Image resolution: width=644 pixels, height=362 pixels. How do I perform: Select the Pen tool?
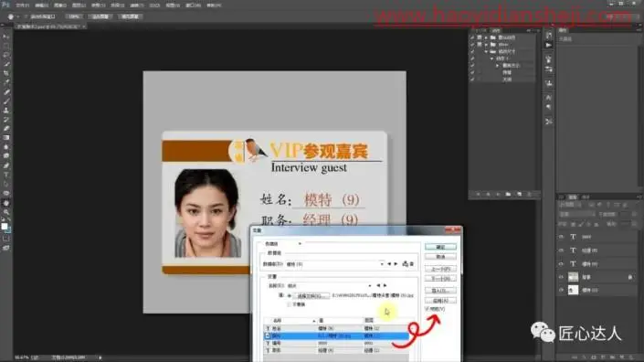click(6, 165)
